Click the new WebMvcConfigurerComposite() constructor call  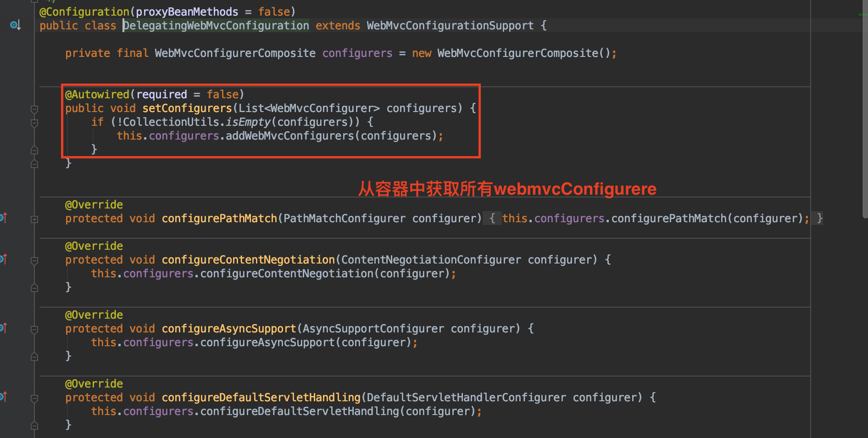pyautogui.click(x=511, y=53)
